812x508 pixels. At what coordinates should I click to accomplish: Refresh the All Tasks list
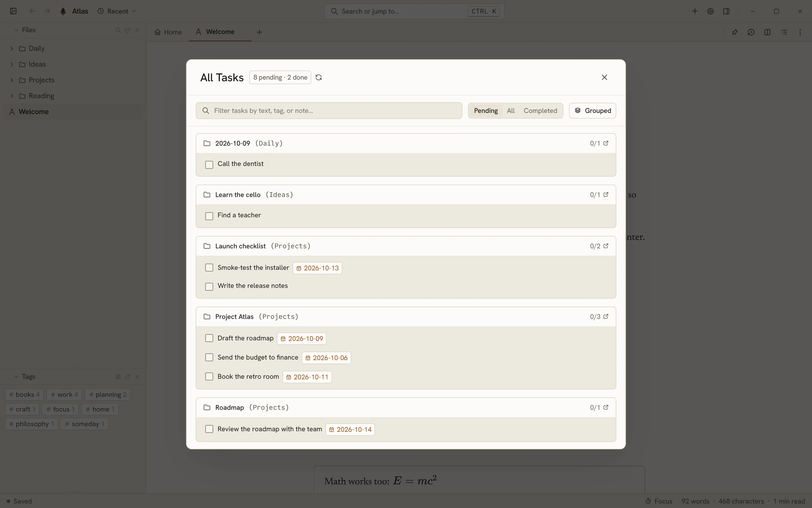pos(318,77)
